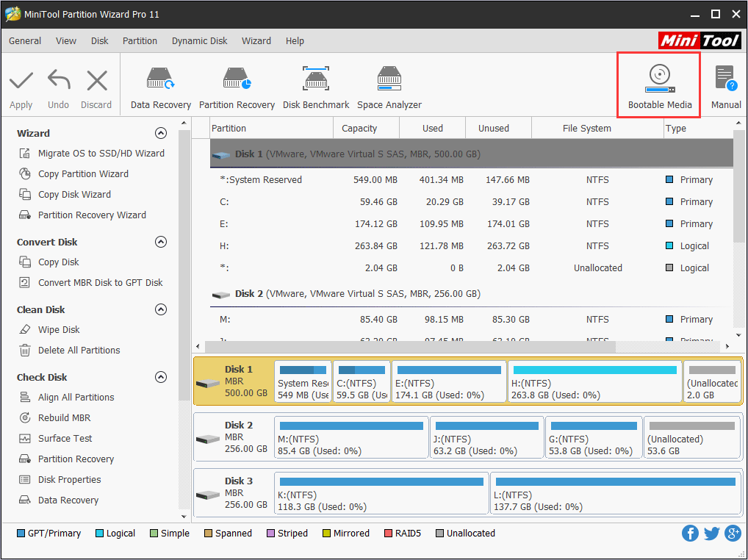Click the RAID5 legend color swatch

point(388,533)
